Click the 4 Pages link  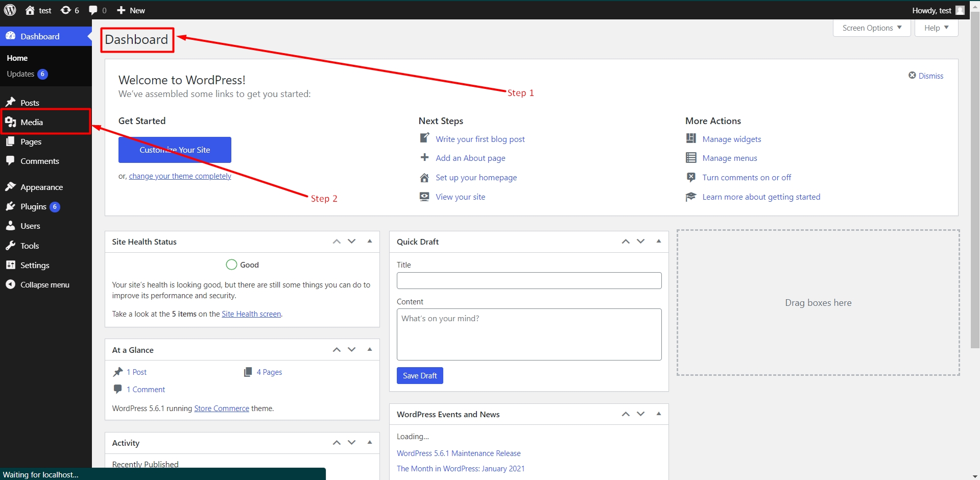click(269, 372)
